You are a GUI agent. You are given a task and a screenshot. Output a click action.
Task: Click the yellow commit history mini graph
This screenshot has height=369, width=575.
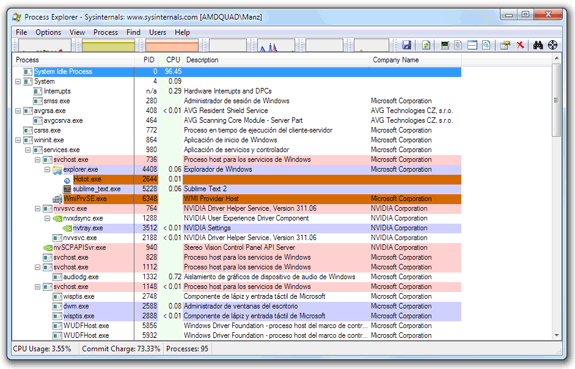(x=109, y=45)
